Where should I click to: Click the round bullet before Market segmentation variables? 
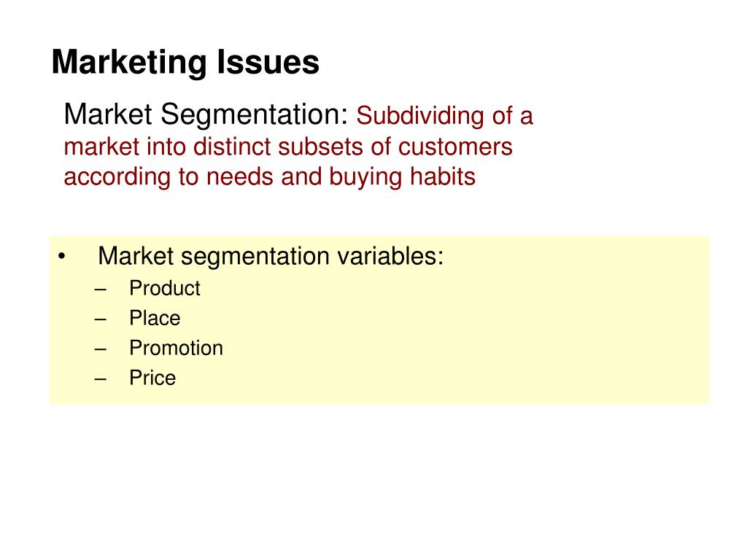(61, 257)
